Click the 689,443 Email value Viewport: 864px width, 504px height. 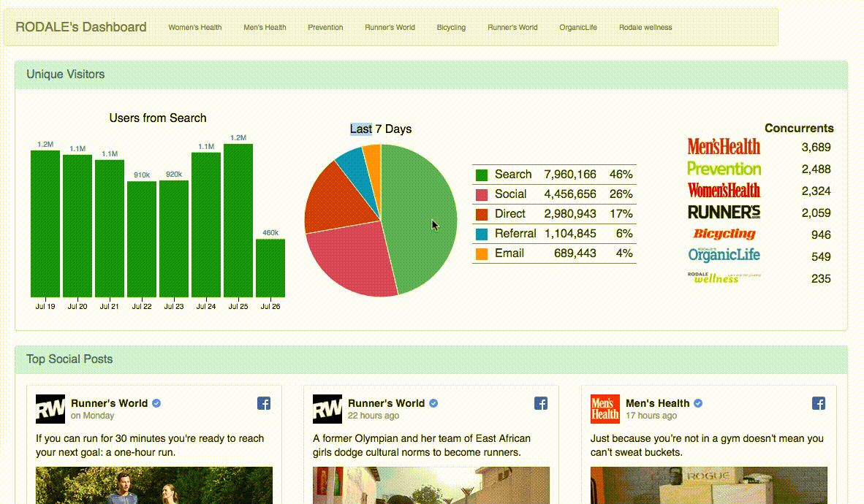click(x=575, y=253)
